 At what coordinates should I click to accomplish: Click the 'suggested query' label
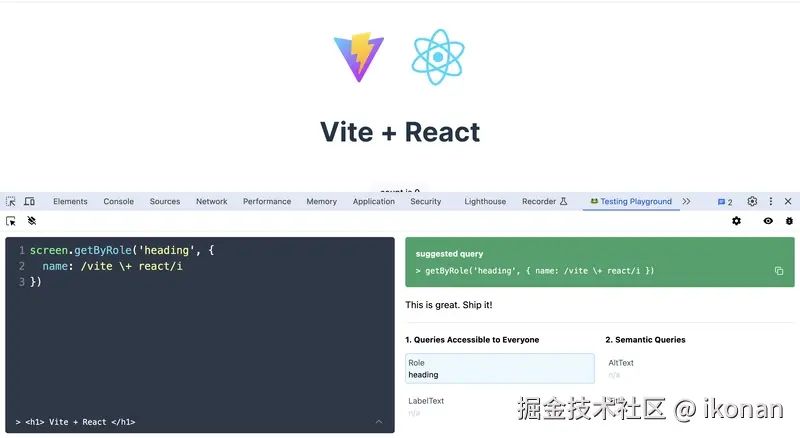click(x=449, y=254)
